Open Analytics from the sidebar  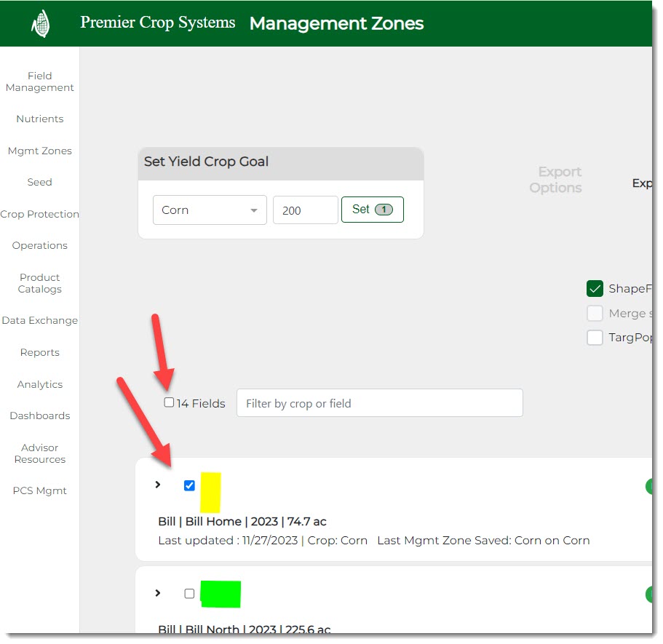[x=40, y=384]
